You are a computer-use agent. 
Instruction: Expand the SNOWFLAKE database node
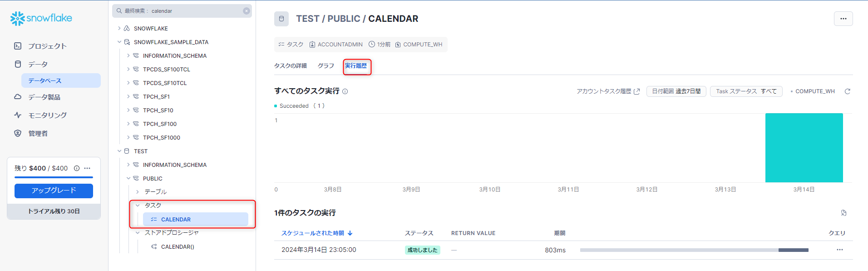[119, 28]
